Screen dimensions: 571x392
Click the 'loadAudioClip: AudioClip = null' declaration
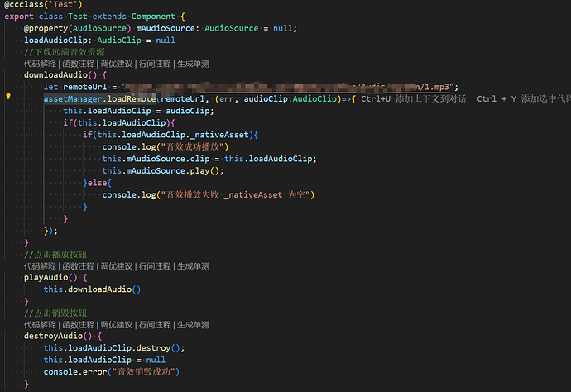click(99, 41)
